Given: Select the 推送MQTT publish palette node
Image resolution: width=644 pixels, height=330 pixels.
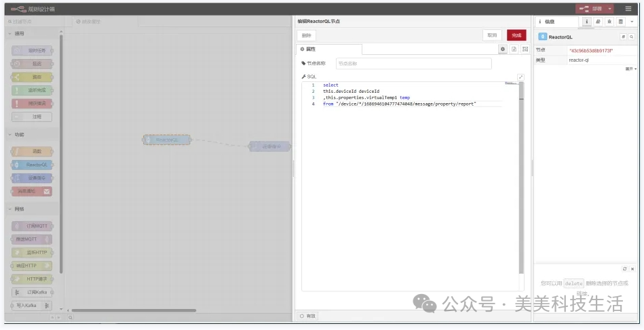Looking at the screenshot, I should click(32, 239).
